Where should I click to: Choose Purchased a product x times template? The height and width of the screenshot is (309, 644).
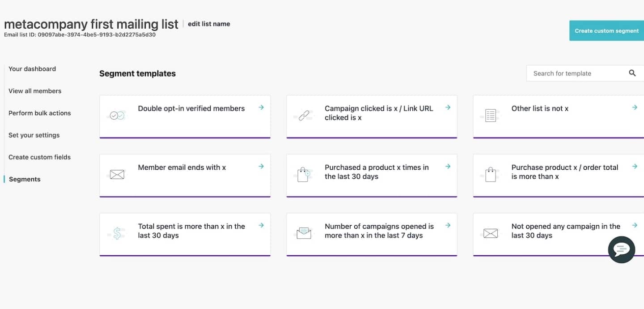pos(372,176)
